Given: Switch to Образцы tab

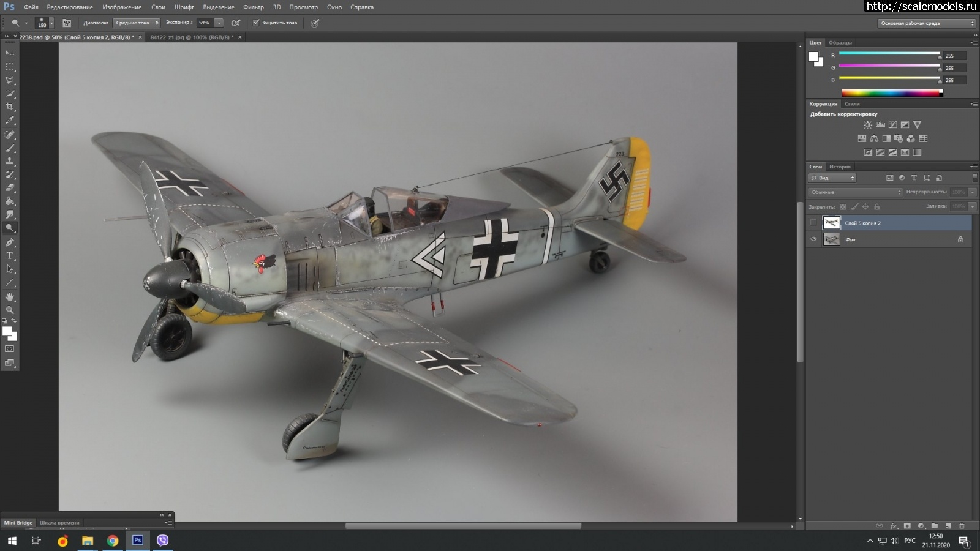Looking at the screenshot, I should (840, 43).
